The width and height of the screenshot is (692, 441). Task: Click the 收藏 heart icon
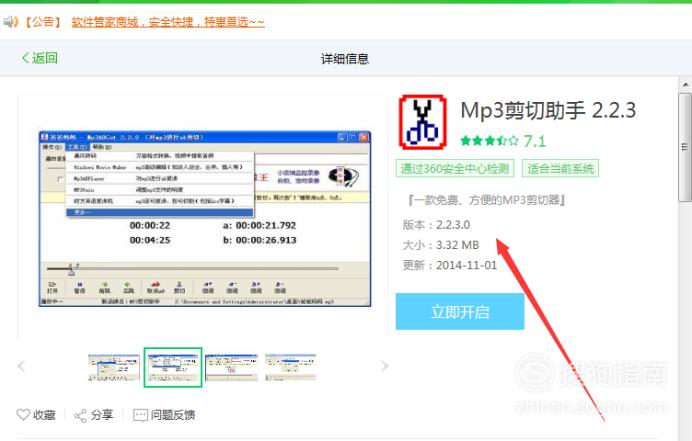pyautogui.click(x=23, y=415)
